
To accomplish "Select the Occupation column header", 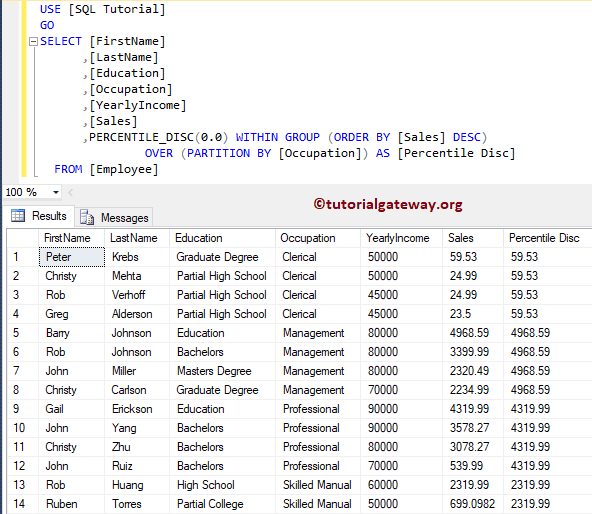I will (318, 238).
